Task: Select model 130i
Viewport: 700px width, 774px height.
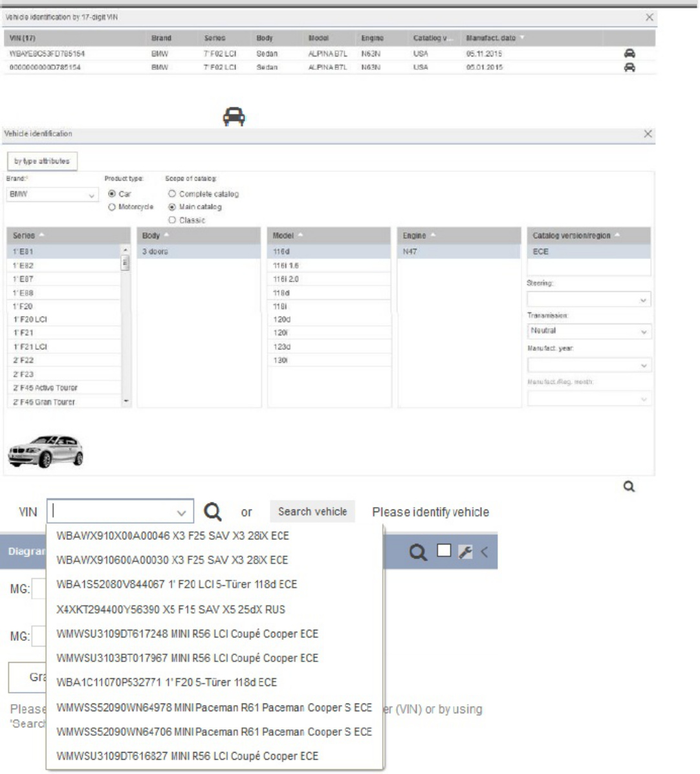Action: 329,360
